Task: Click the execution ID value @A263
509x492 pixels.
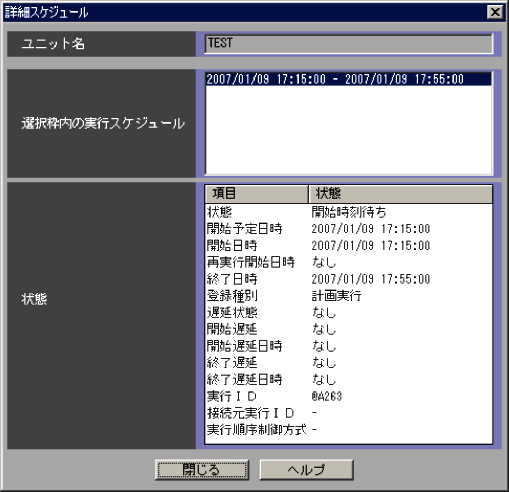Action: coord(327,396)
